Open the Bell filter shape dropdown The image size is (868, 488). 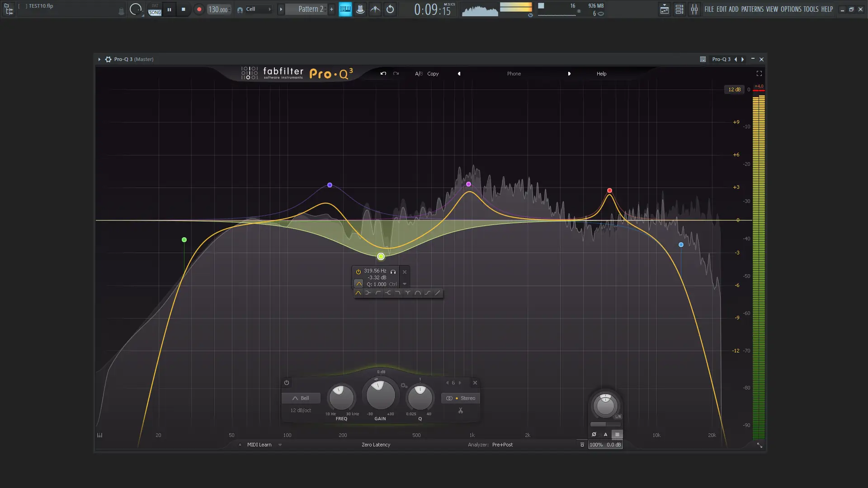point(301,398)
